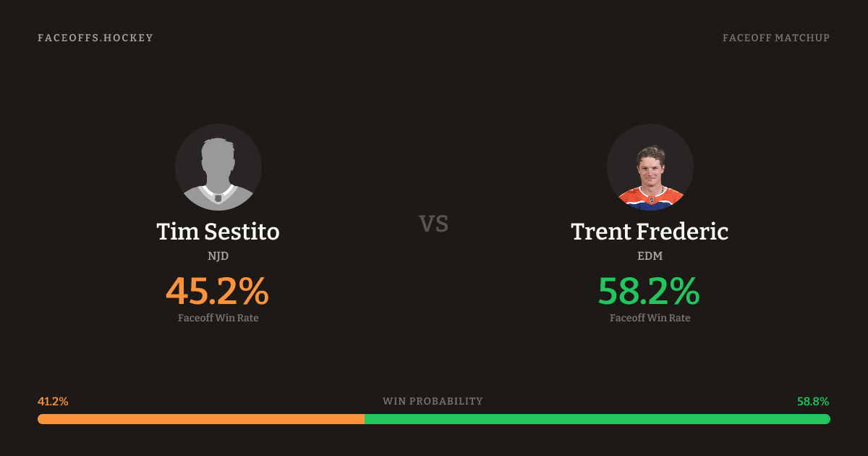This screenshot has height=456, width=868.
Task: Click the orange 45.2% faceoff rate
Action: click(218, 291)
